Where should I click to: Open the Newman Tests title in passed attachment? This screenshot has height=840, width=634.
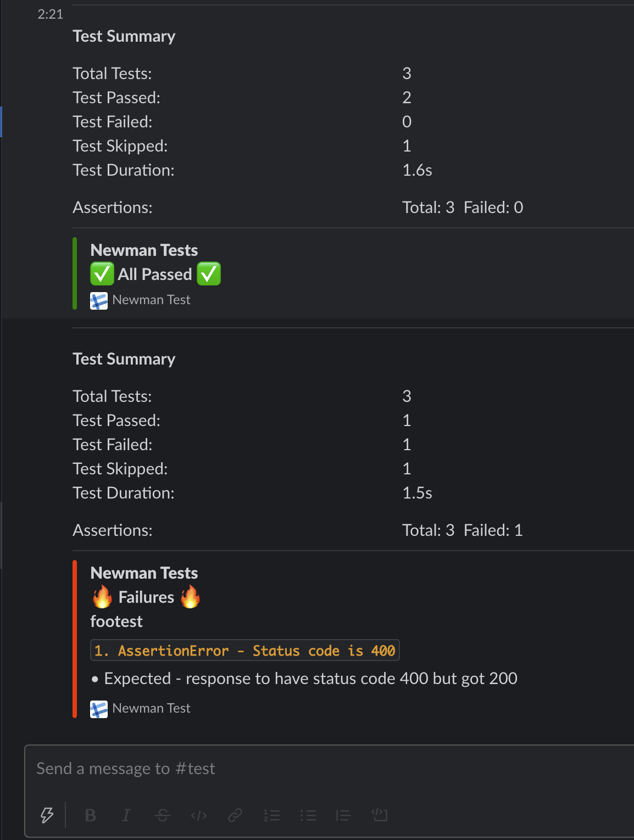click(x=144, y=250)
